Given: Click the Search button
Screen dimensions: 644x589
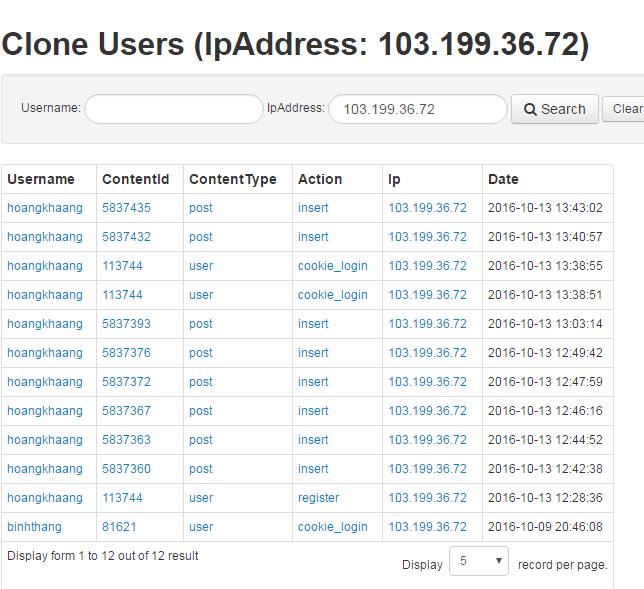Looking at the screenshot, I should click(554, 109).
